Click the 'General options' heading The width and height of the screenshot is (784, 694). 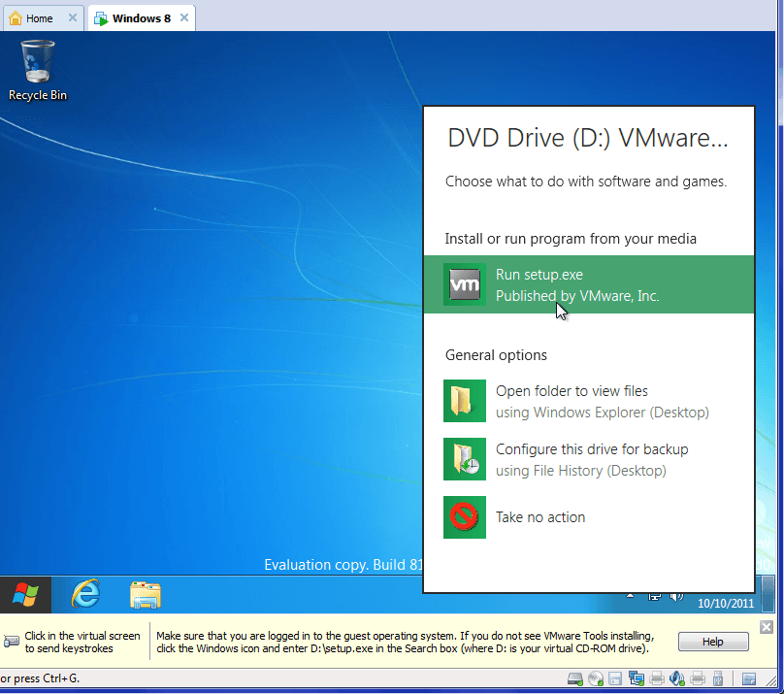pos(496,355)
